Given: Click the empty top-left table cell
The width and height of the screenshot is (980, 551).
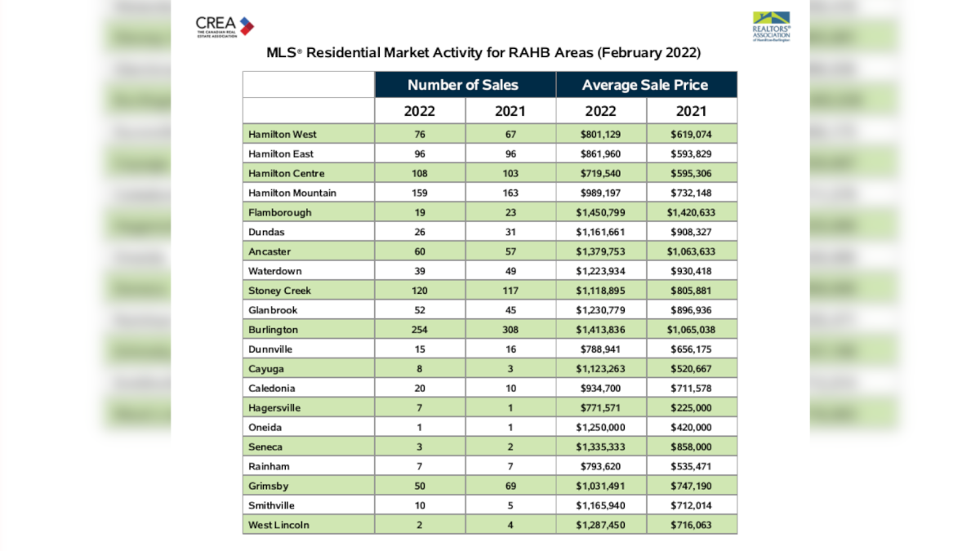Looking at the screenshot, I should point(308,84).
